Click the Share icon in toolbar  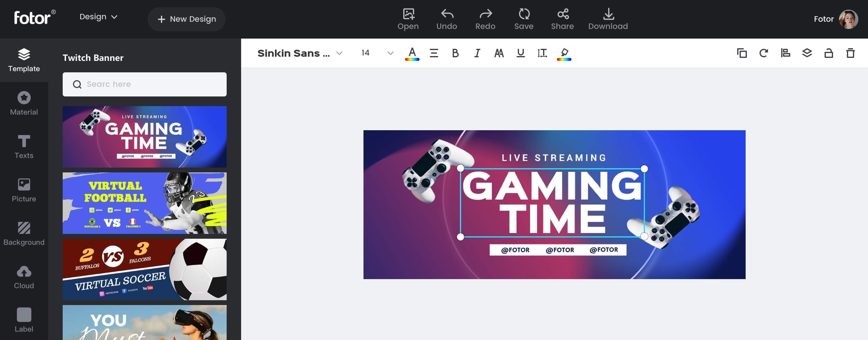click(x=562, y=19)
